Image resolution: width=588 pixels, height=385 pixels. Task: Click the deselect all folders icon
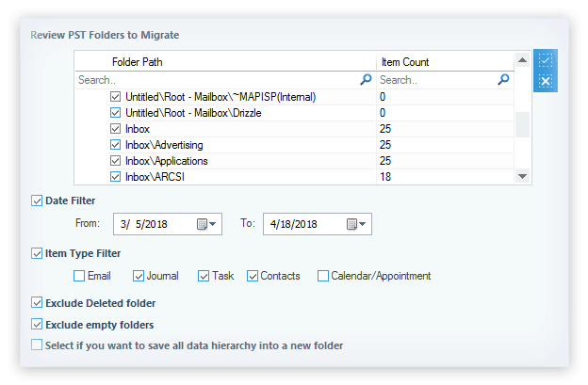point(546,82)
